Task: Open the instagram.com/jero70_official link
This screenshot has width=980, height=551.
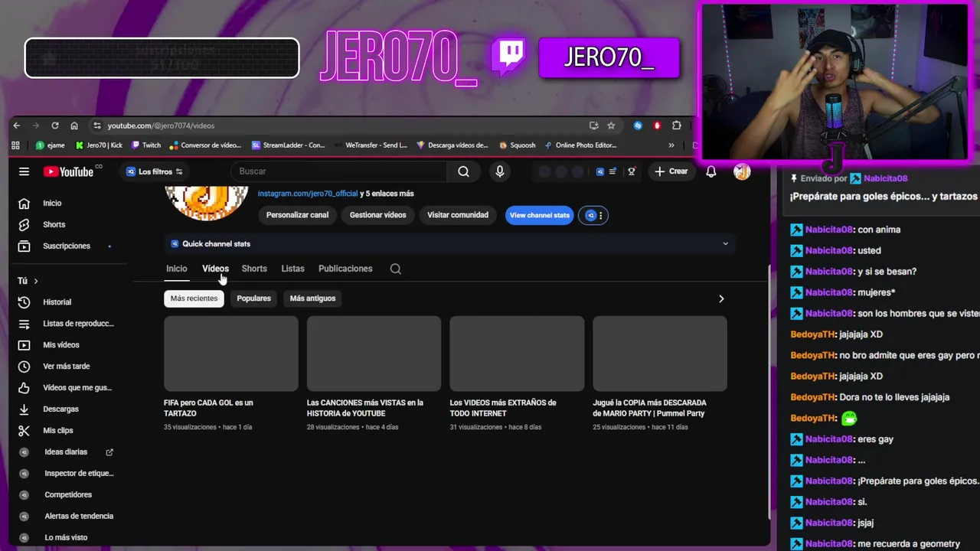Action: pyautogui.click(x=308, y=194)
